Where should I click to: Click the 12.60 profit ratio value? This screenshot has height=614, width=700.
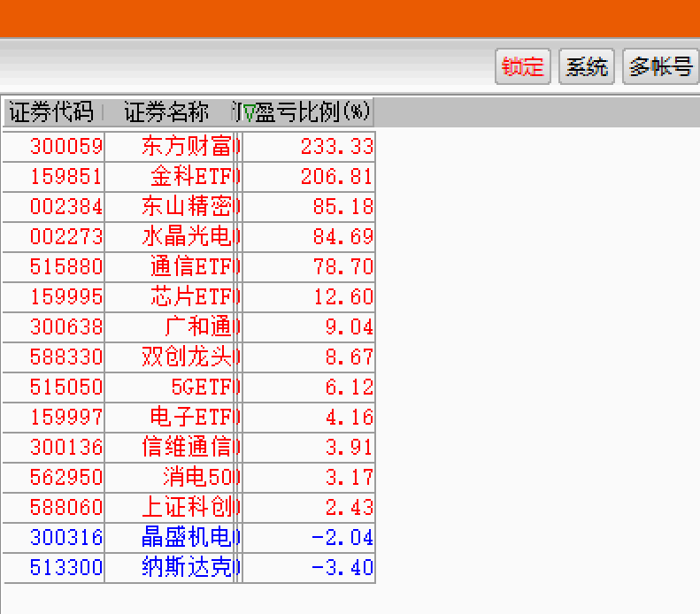[343, 296]
